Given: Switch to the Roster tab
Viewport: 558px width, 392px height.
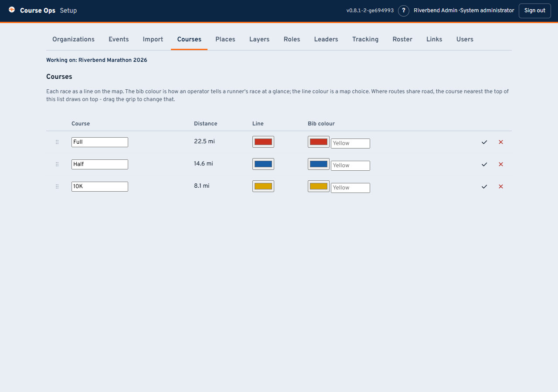Looking at the screenshot, I should click(402, 39).
